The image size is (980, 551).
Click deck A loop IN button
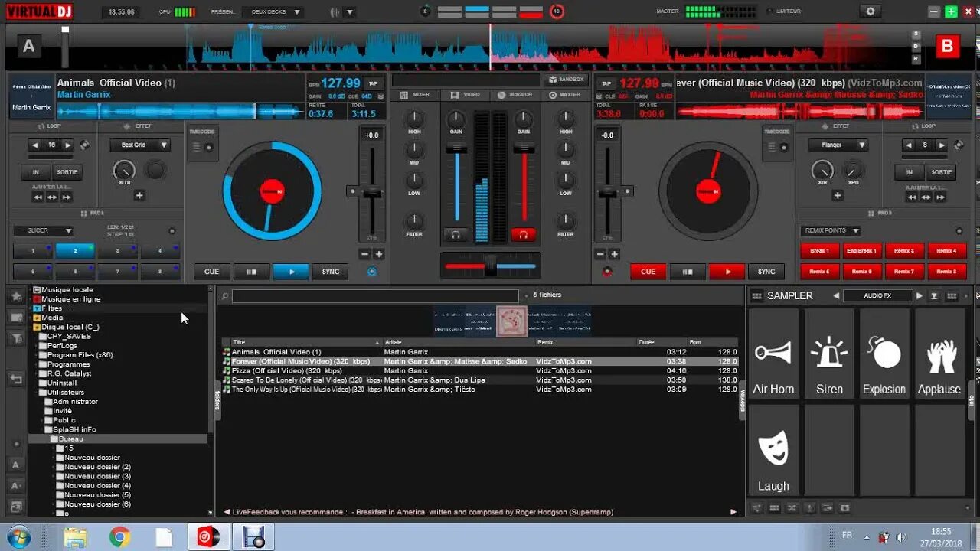click(x=35, y=172)
